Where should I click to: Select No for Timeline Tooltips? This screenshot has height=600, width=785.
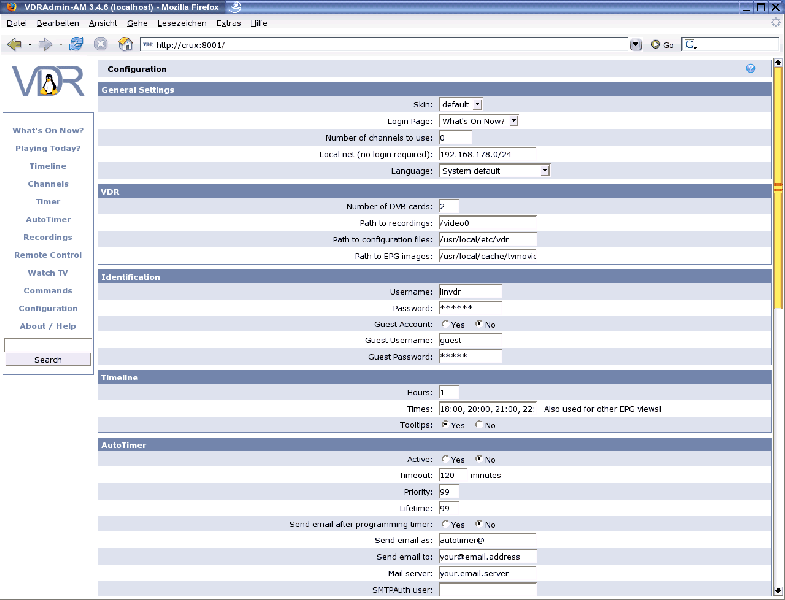[x=479, y=425]
